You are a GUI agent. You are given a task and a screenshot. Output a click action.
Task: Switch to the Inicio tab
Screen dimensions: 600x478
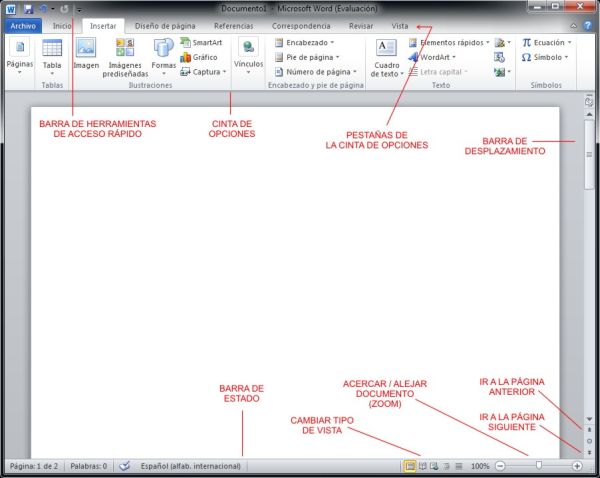pyautogui.click(x=62, y=26)
